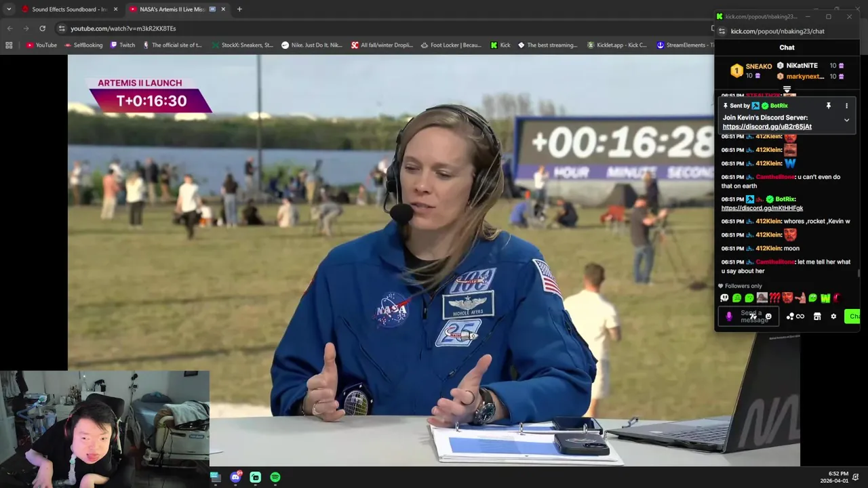Open the emoji picker smiley icon
The image size is (868, 488).
coord(768,317)
